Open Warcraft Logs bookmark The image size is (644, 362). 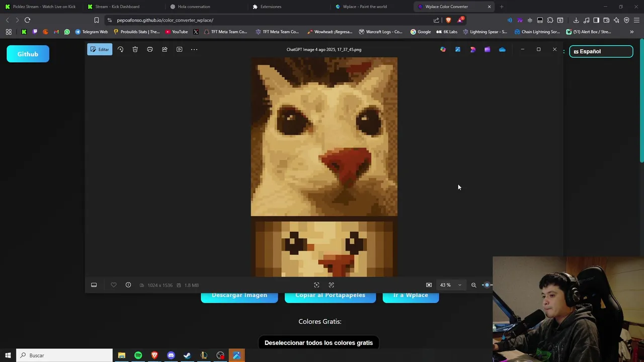380,32
